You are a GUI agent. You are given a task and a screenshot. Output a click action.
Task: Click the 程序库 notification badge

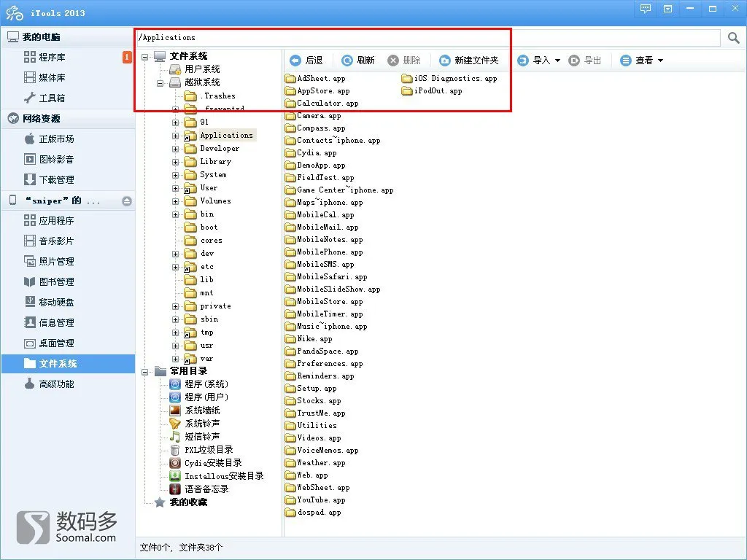[127, 57]
